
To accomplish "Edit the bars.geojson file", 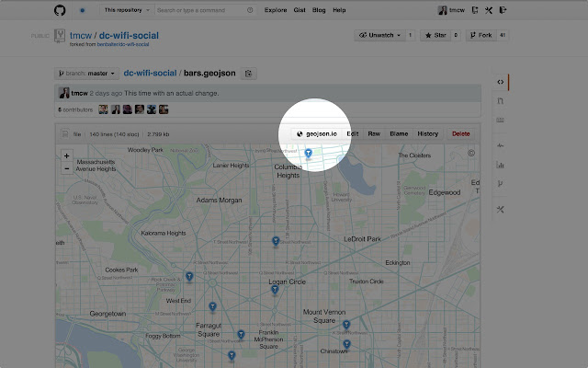I will coord(353,133).
